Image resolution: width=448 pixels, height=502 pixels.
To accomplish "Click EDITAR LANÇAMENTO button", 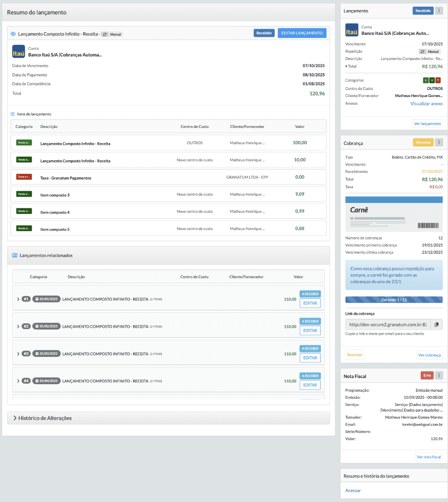I will (302, 33).
